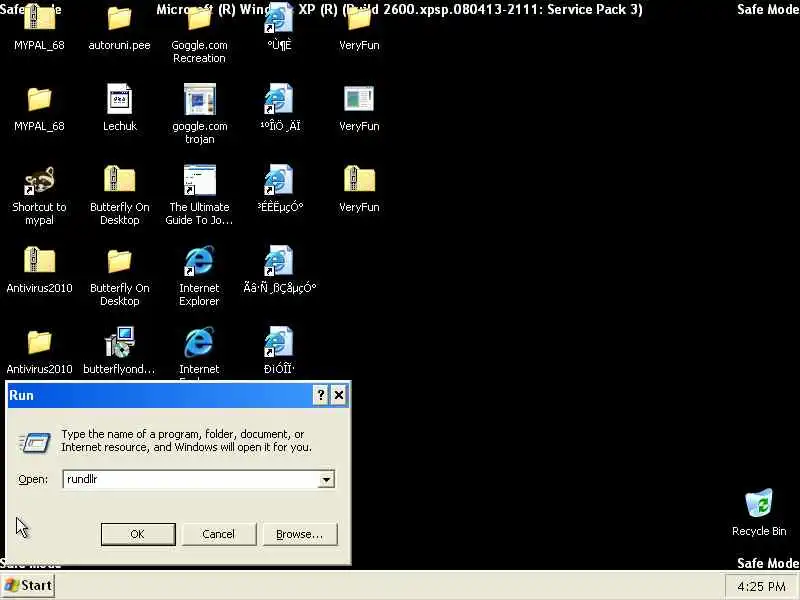Select the Shortcut to mypal raccoon icon
The image size is (800, 600).
tap(39, 180)
